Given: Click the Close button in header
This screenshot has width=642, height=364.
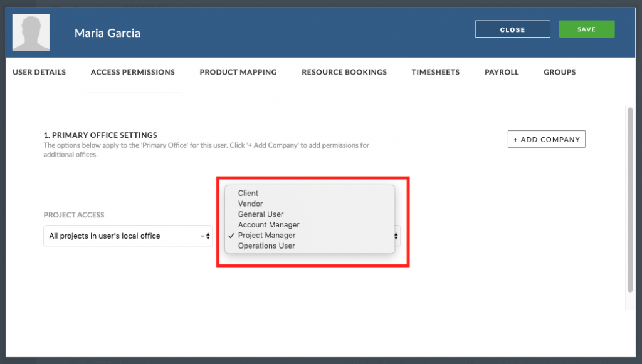Looking at the screenshot, I should click(513, 29).
